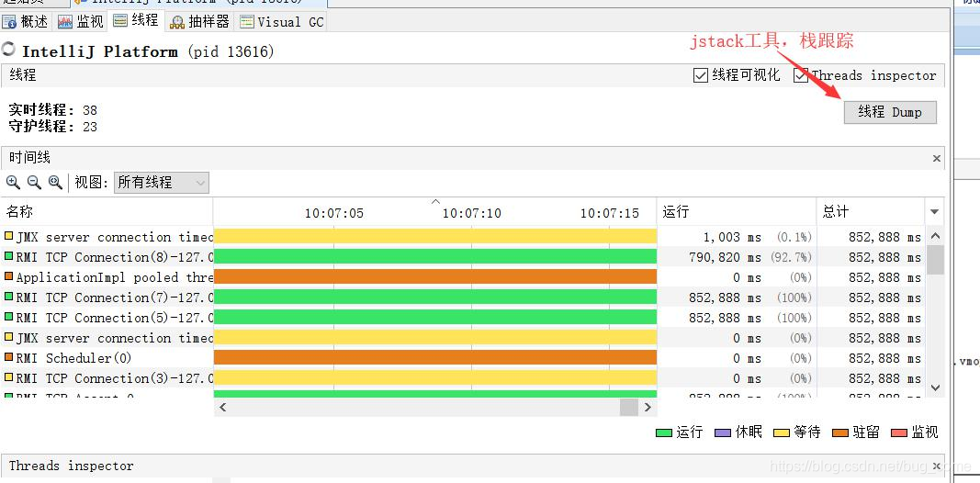Image resolution: width=980 pixels, height=483 pixels.
Task: Open the 视图 所有线程 dropdown
Action: click(x=162, y=183)
